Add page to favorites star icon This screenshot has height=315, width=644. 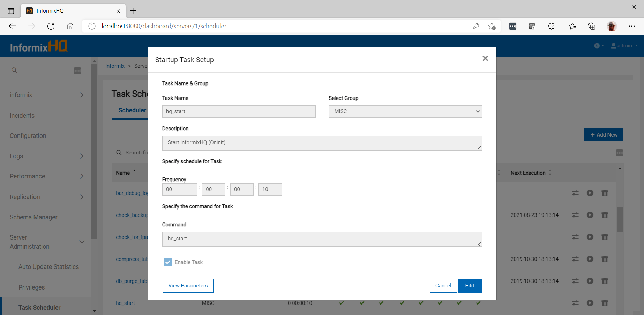[492, 26]
